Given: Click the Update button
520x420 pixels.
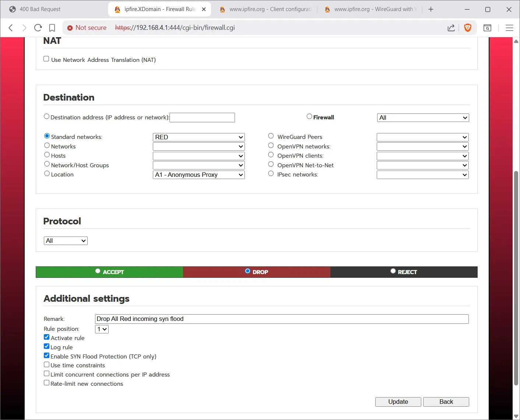Looking at the screenshot, I should point(398,402).
